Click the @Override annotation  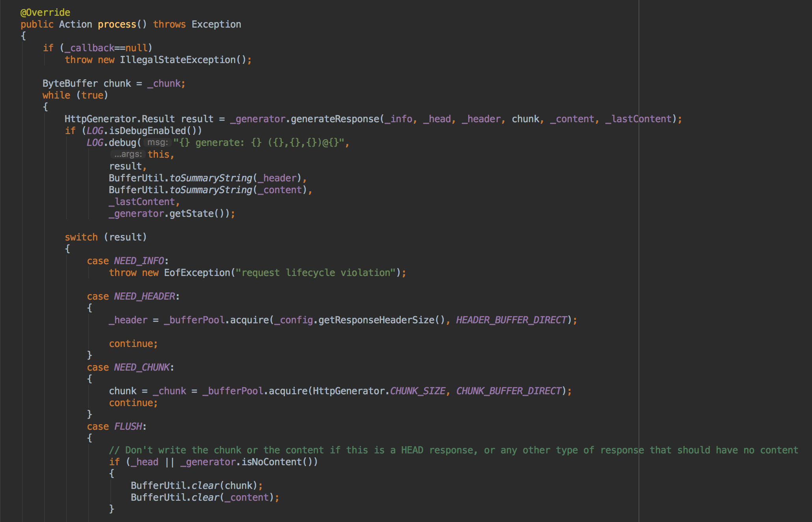[45, 13]
